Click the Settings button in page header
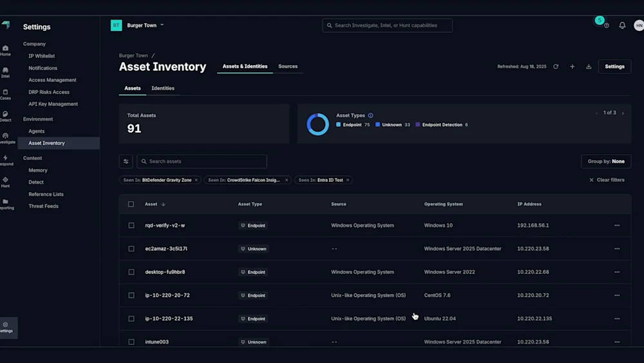 coord(614,66)
